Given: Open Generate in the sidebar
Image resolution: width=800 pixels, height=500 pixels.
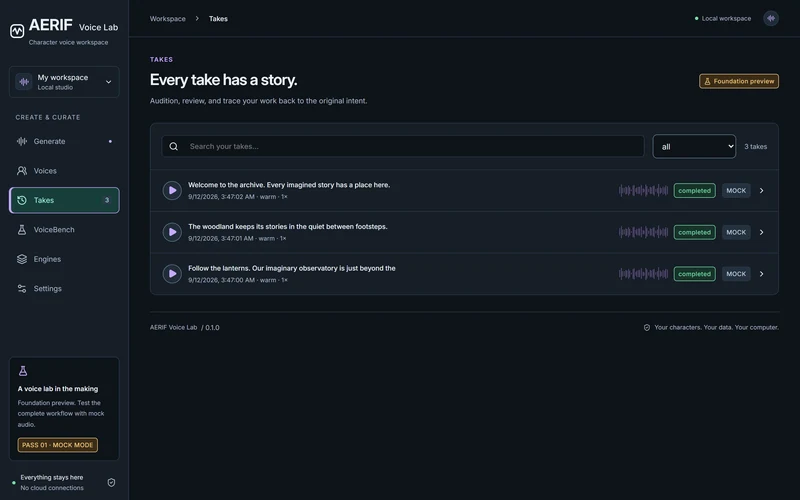Looking at the screenshot, I should click(x=64, y=141).
